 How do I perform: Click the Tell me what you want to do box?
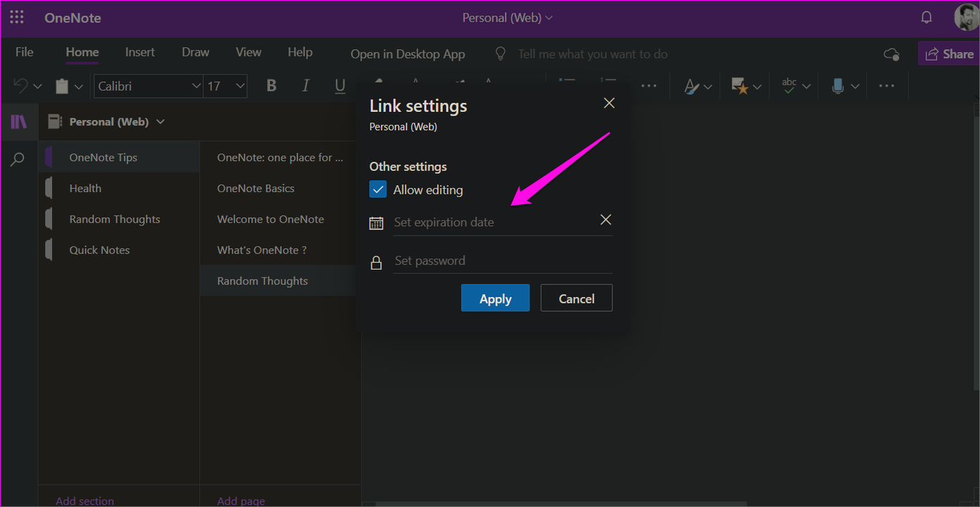coord(593,54)
